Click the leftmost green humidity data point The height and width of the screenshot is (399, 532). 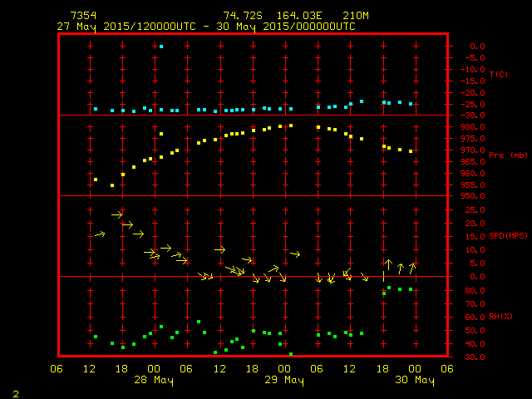click(96, 337)
